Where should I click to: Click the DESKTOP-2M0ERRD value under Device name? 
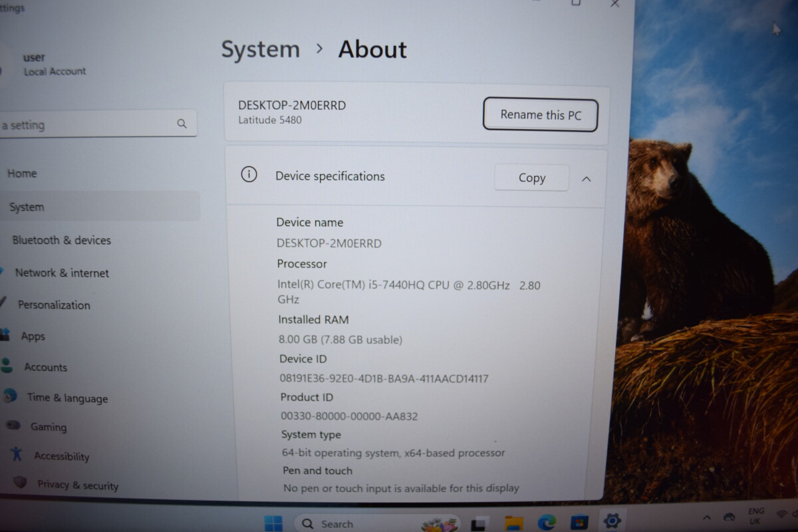329,243
